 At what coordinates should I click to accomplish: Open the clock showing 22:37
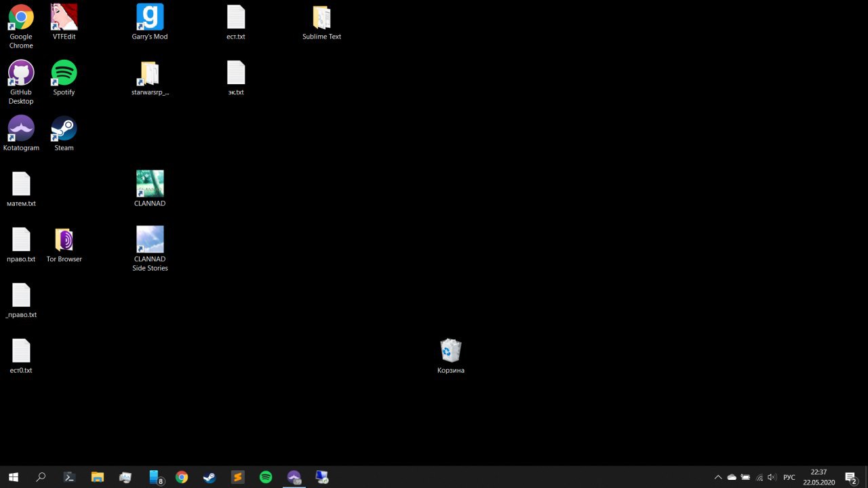pyautogui.click(x=819, y=477)
